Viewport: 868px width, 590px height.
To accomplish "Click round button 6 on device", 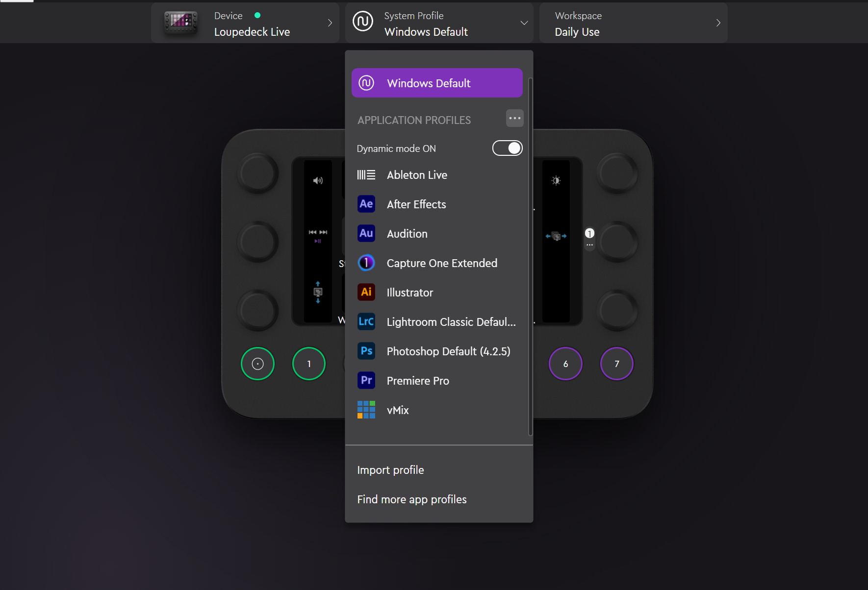I will click(x=565, y=364).
